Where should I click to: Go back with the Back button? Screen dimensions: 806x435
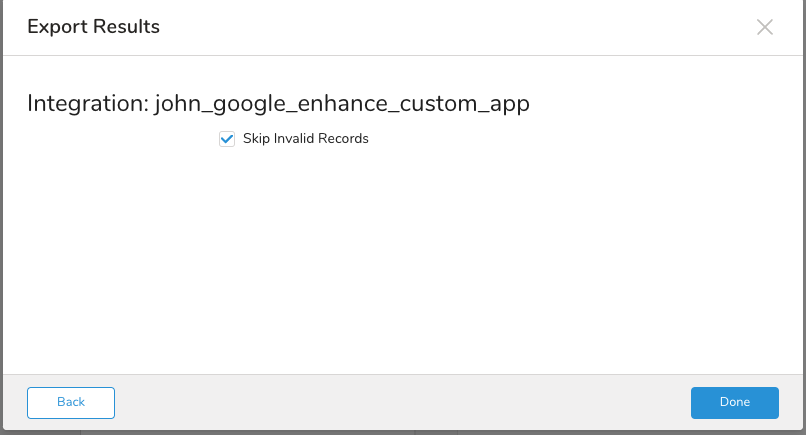point(71,402)
